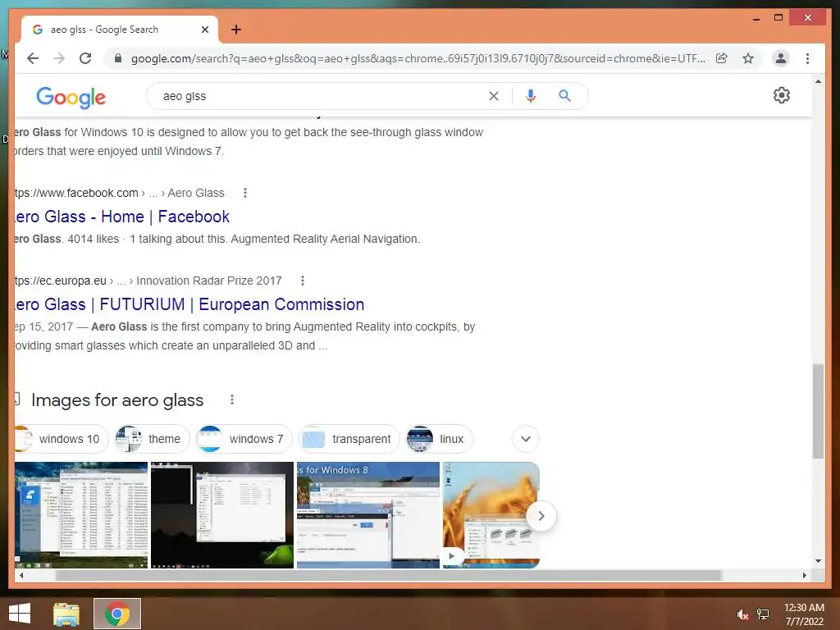Close the 'aeo glss - Google Search' tab

tap(205, 30)
